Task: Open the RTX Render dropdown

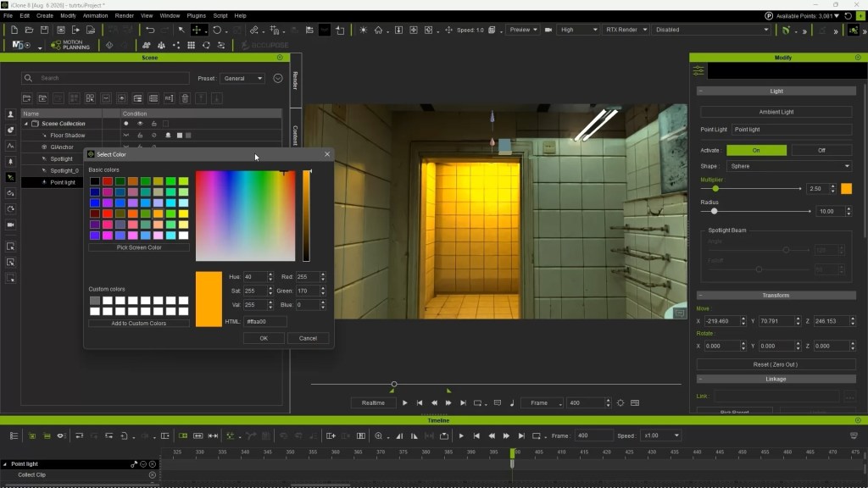Action: pyautogui.click(x=626, y=30)
